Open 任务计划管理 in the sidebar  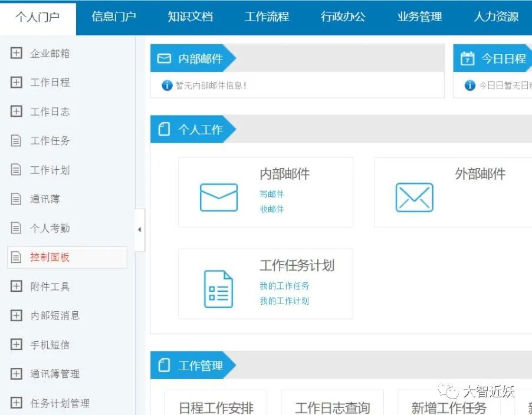point(60,403)
